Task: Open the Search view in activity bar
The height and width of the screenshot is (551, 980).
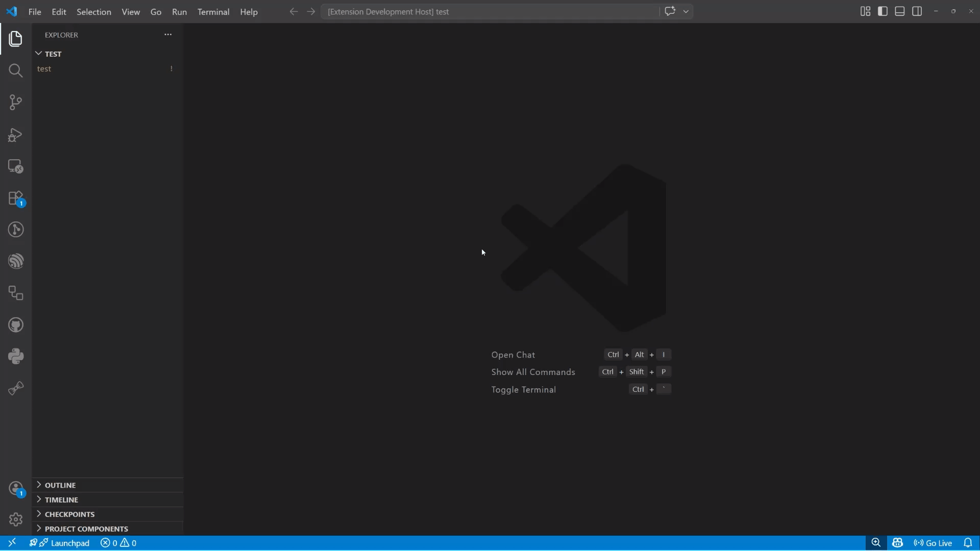Action: point(16,70)
